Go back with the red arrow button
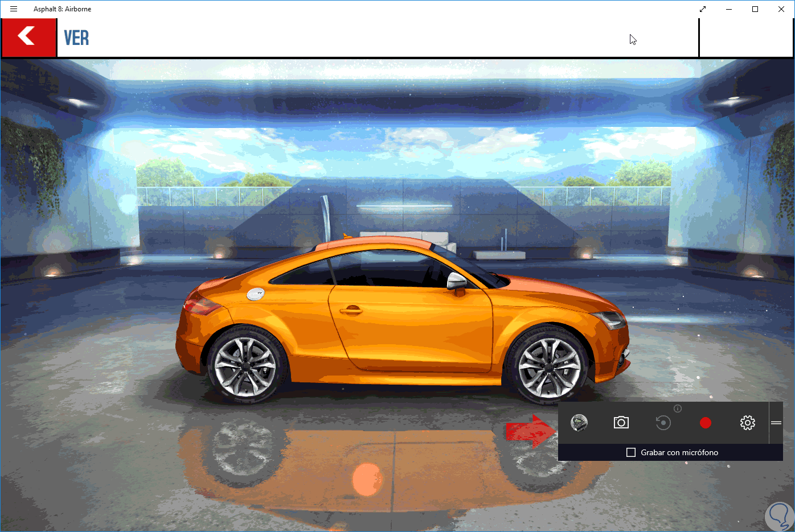795x532 pixels. [29, 38]
